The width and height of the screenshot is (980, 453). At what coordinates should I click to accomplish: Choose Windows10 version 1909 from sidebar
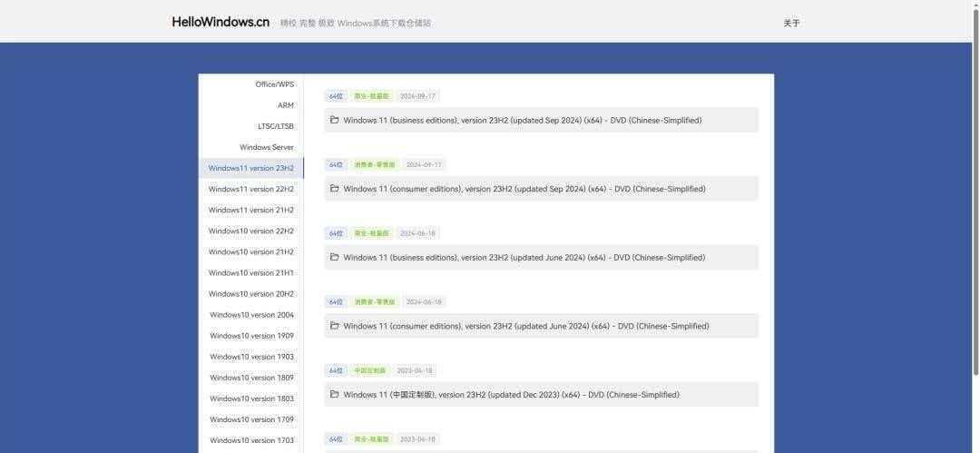click(x=251, y=336)
